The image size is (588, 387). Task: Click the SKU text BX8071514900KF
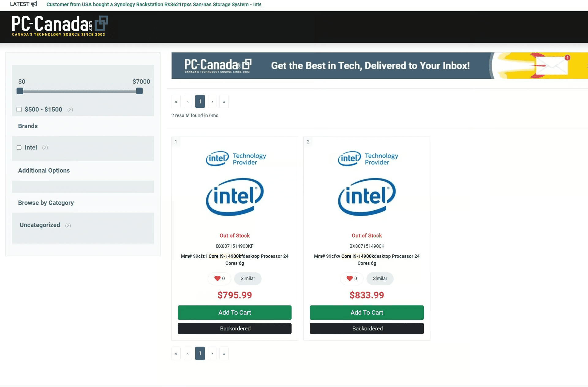(235, 246)
